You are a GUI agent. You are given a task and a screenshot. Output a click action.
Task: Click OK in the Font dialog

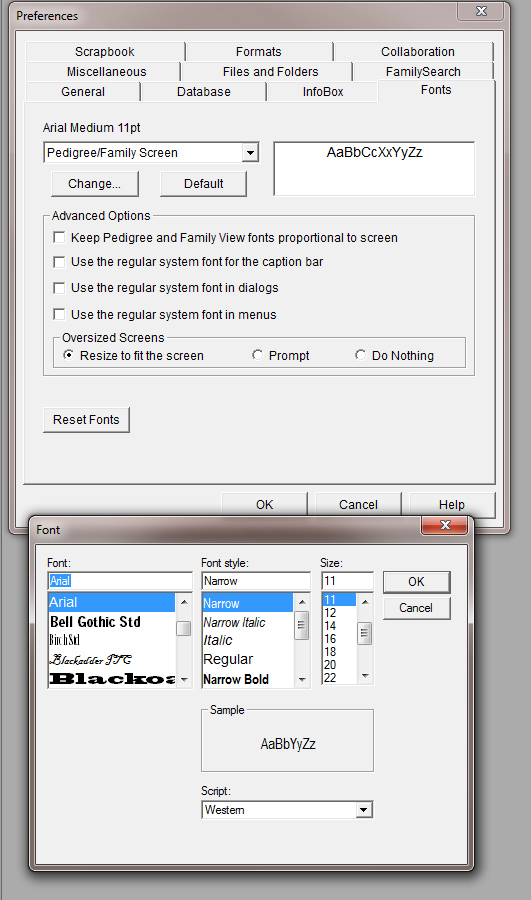416,581
